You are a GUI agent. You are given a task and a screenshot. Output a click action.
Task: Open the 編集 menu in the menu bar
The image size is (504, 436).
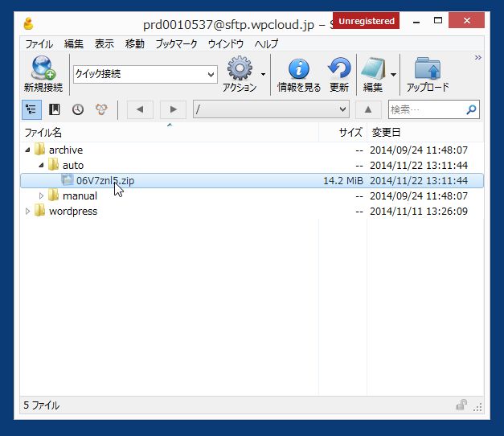pos(74,43)
